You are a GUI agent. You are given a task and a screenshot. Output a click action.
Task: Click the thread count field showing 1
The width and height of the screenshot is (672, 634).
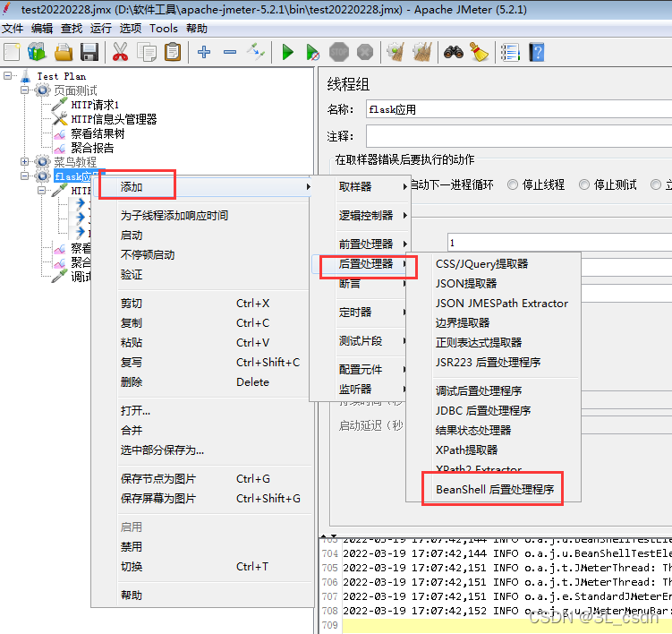[560, 243]
